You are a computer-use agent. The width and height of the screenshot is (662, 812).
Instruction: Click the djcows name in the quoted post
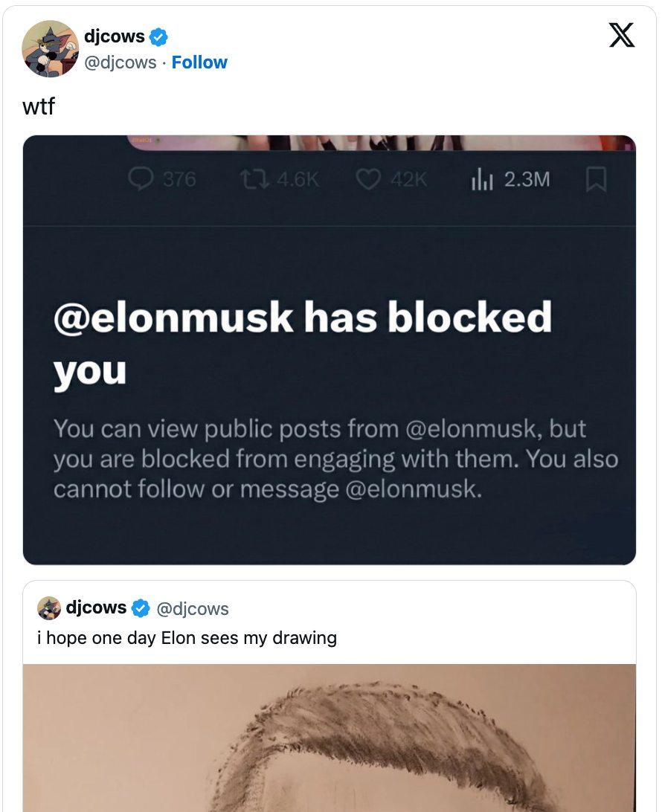click(x=96, y=608)
